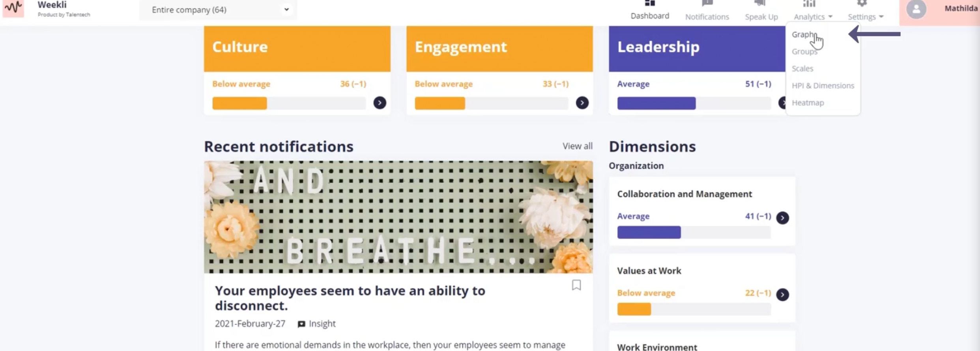
Task: Choose HPI & Dimensions menu entry
Action: 823,86
